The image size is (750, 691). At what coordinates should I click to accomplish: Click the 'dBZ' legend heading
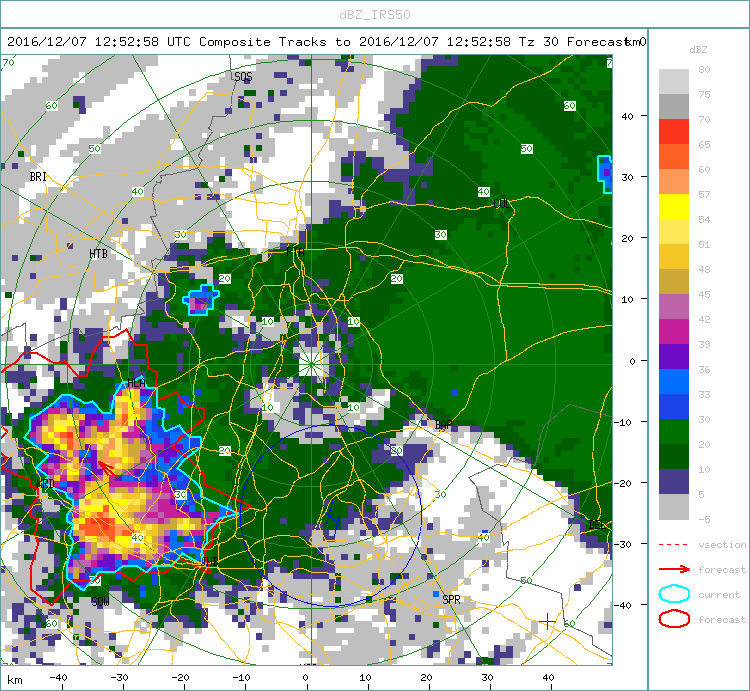pyautogui.click(x=698, y=50)
